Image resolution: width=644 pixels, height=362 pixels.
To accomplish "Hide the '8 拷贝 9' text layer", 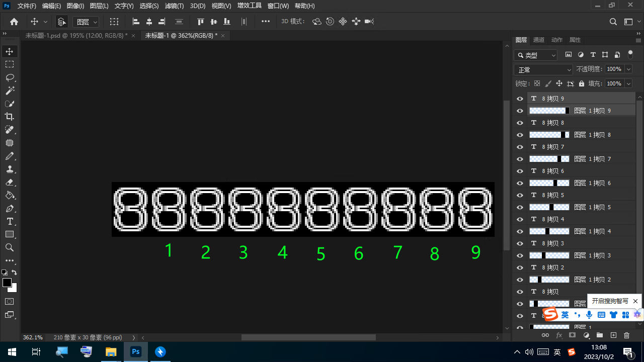I will pyautogui.click(x=520, y=99).
